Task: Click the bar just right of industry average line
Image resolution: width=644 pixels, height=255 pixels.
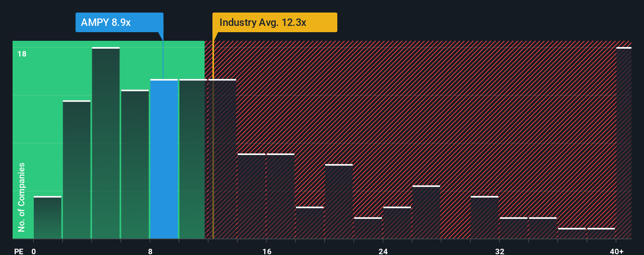Action: 222,159
